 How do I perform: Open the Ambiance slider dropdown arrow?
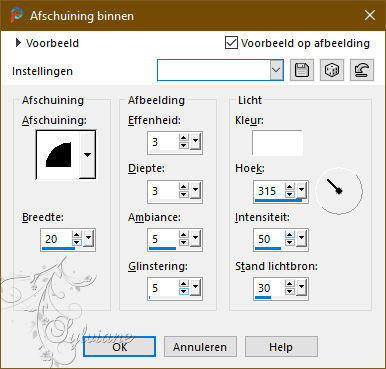[196, 239]
